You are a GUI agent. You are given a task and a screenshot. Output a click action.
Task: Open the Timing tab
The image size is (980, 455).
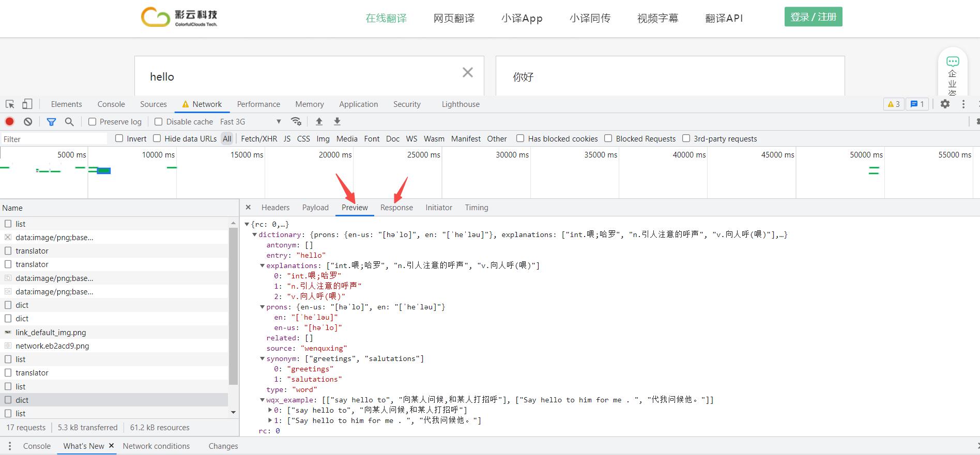point(477,208)
